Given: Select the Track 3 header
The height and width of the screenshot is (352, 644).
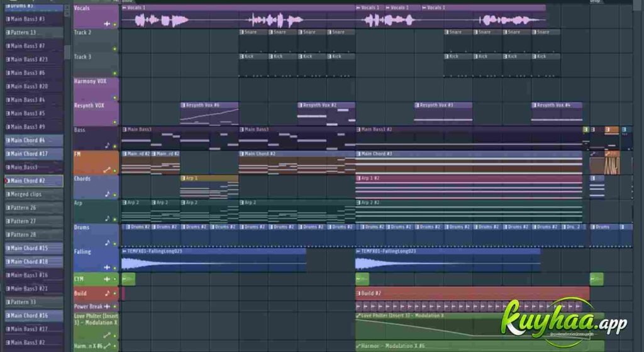Looking at the screenshot, I should pyautogui.click(x=96, y=65).
